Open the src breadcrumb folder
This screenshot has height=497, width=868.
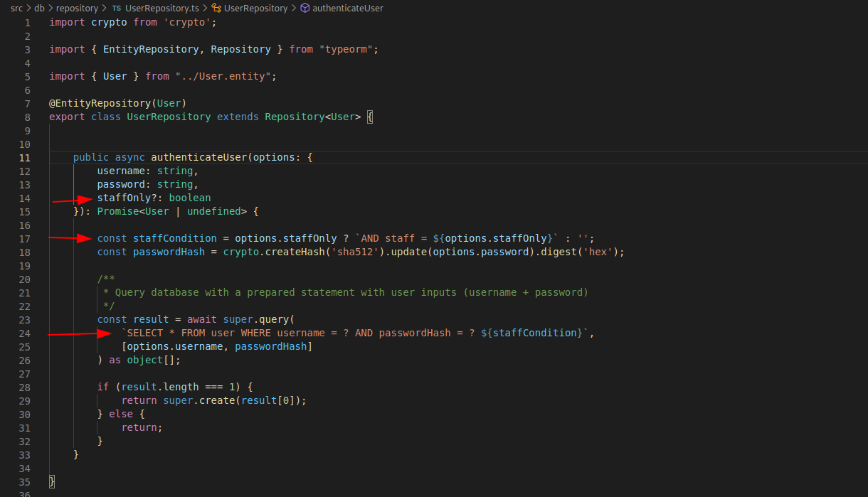16,9
